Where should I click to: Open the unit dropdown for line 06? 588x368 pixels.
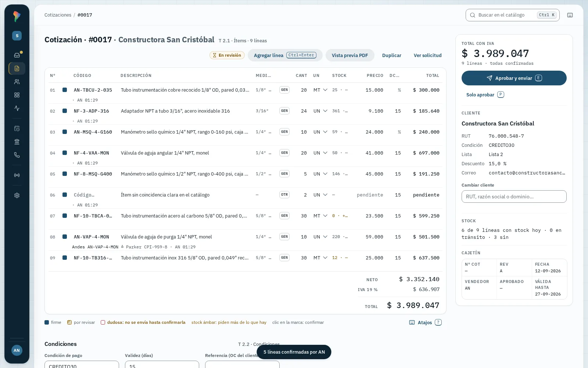point(320,195)
